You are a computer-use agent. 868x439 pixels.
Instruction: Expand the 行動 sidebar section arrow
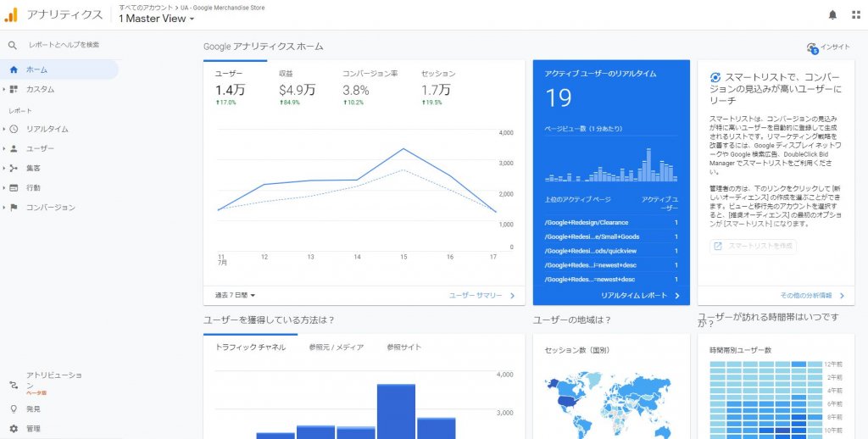click(x=4, y=187)
